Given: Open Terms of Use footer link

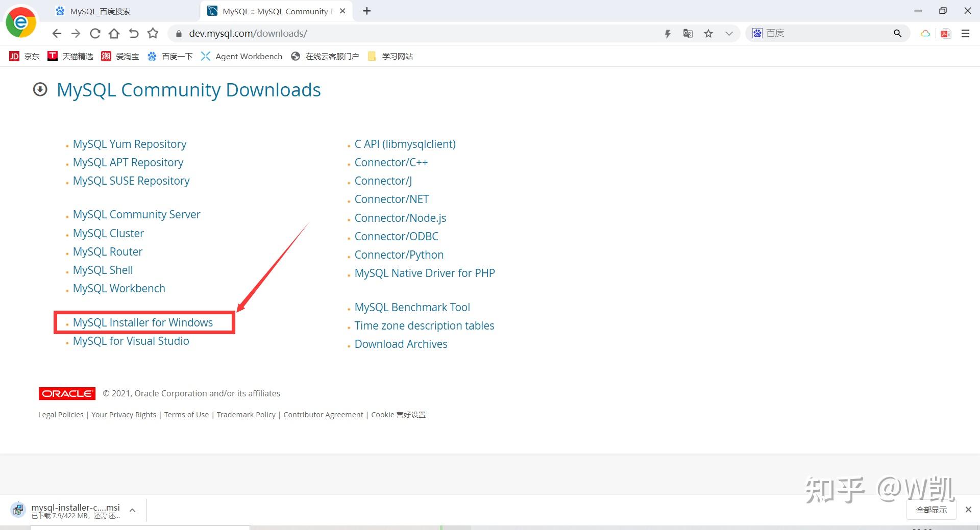Looking at the screenshot, I should [186, 415].
